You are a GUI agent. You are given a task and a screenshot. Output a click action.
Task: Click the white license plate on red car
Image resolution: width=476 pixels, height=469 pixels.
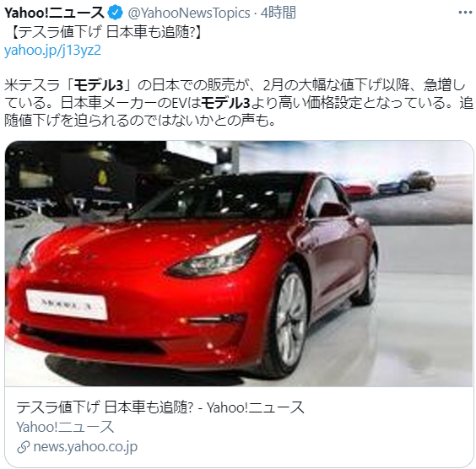click(67, 305)
